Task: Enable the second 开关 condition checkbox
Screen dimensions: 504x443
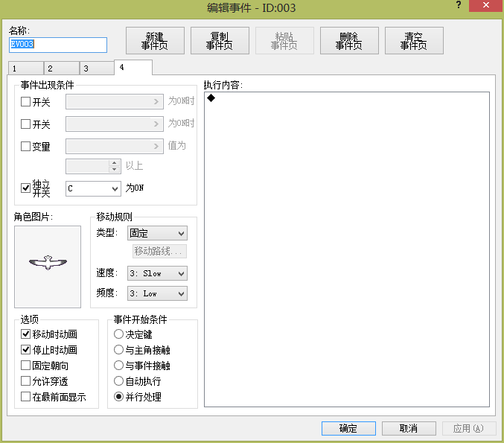Action: (x=25, y=124)
